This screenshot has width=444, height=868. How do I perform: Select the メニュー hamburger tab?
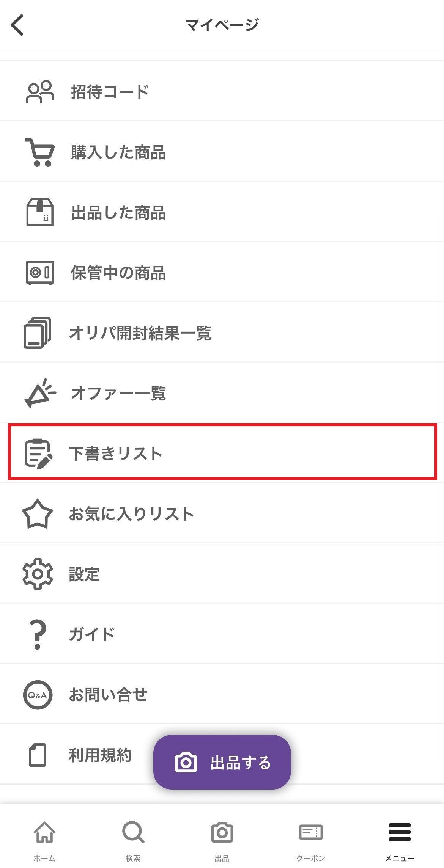(x=400, y=838)
